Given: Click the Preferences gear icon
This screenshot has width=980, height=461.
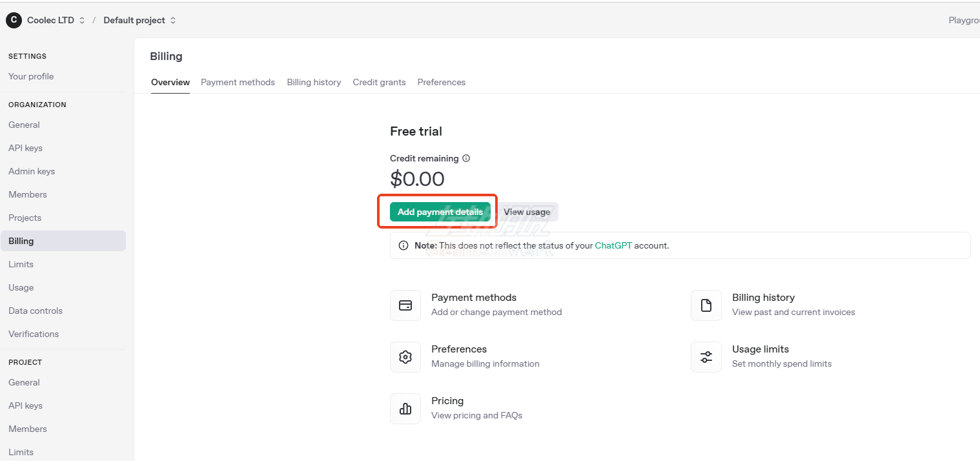Looking at the screenshot, I should tap(405, 357).
